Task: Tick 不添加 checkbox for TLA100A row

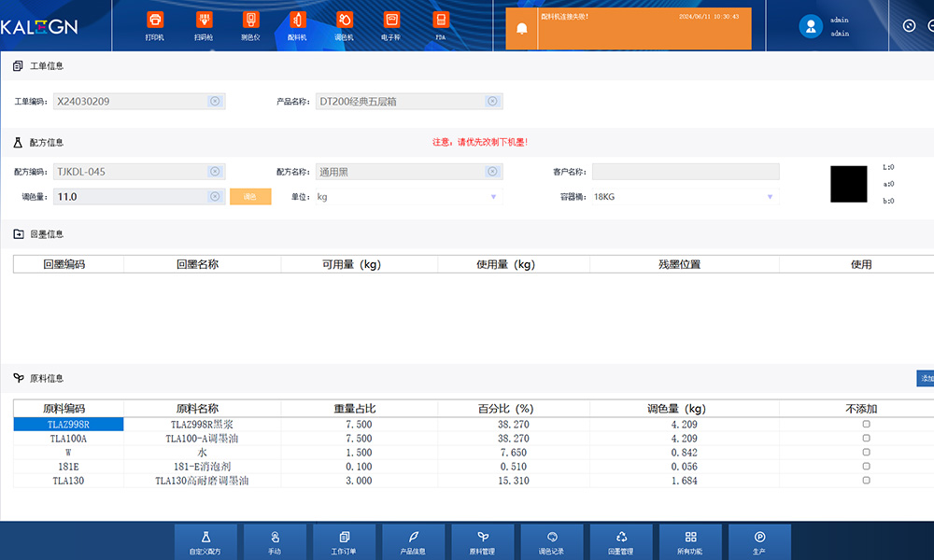Action: (866, 438)
